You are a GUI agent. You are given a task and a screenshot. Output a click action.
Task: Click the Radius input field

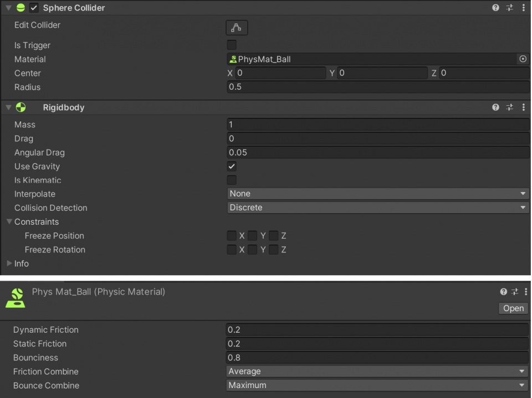[x=377, y=86]
